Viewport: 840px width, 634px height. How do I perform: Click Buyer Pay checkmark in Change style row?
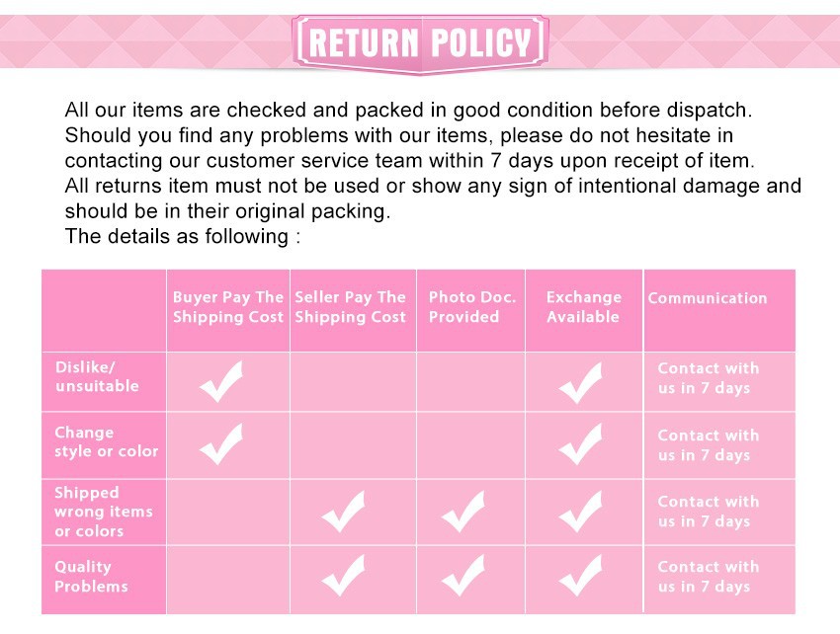(221, 443)
